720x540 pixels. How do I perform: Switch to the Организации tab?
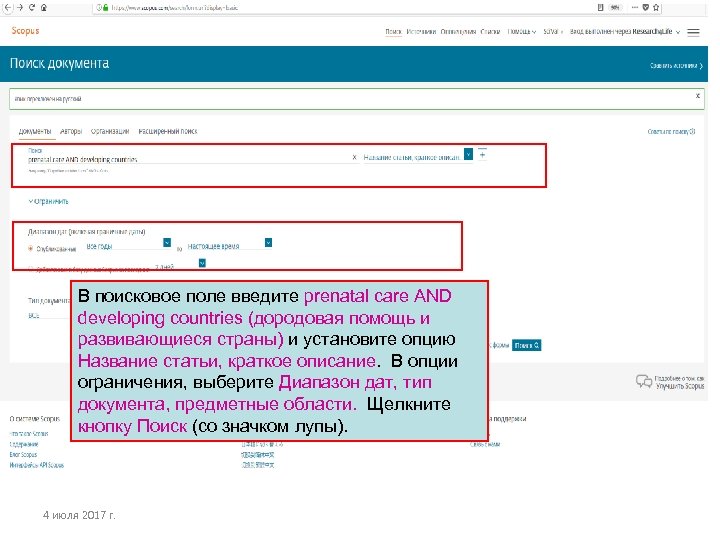tap(110, 131)
